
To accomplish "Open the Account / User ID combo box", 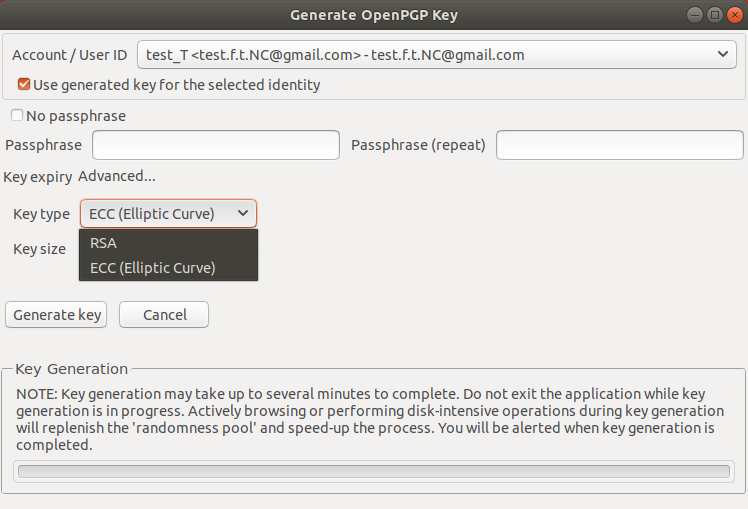I will click(x=436, y=55).
